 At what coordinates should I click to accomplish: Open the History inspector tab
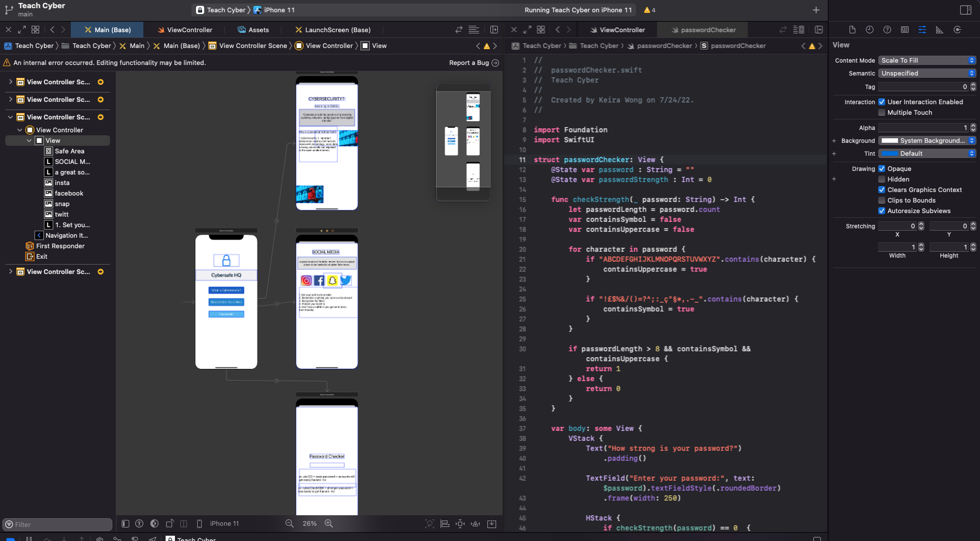tap(869, 30)
